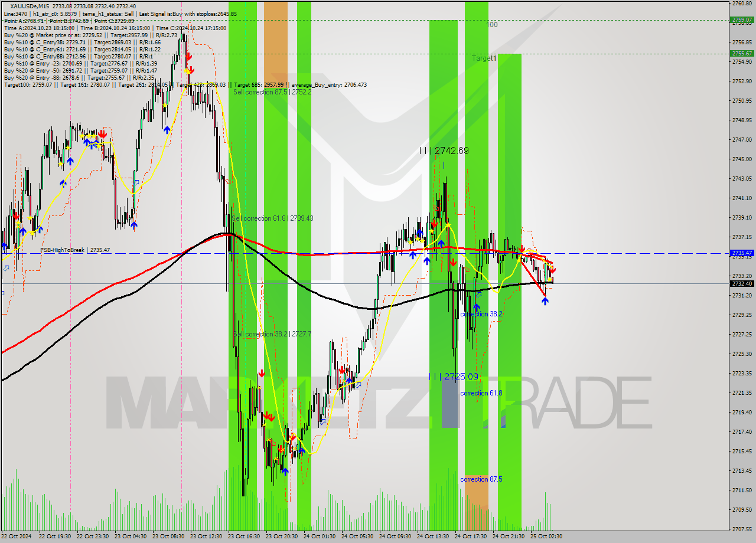This screenshot has height=543, width=756.
Task: Click the blue correction 61.8 label
Action: point(481,393)
